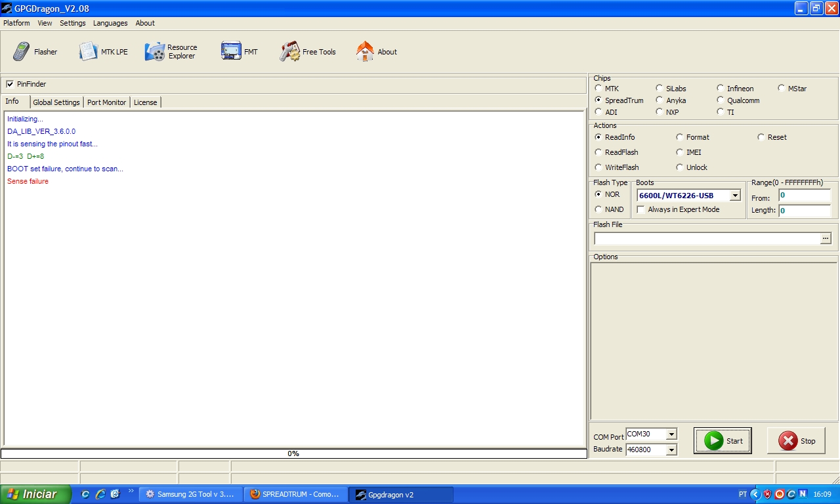Click the Range From field
The width and height of the screenshot is (840, 504).
click(805, 196)
